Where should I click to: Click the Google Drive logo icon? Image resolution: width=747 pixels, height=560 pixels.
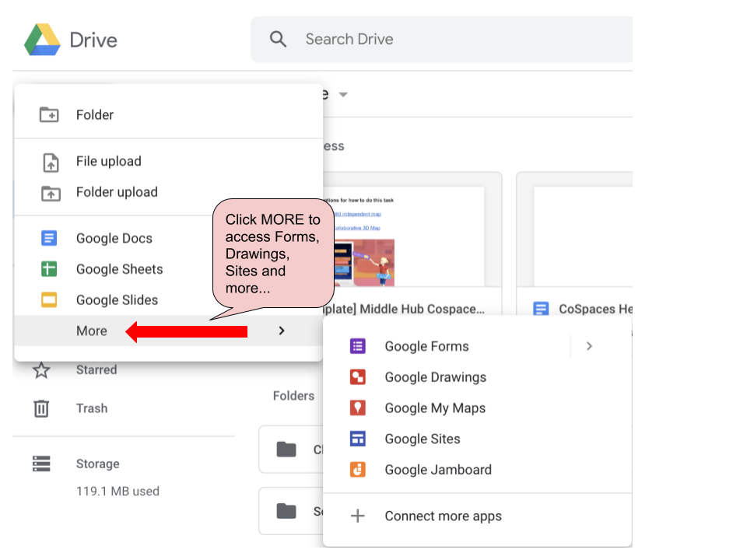tap(42, 40)
